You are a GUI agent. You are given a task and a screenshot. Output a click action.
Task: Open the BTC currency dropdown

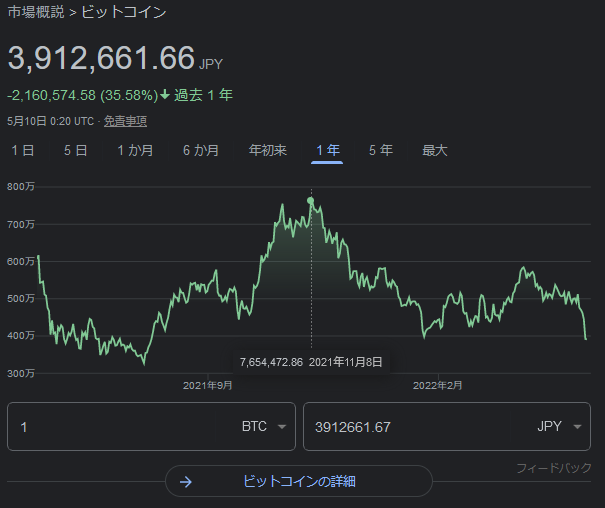(x=264, y=427)
